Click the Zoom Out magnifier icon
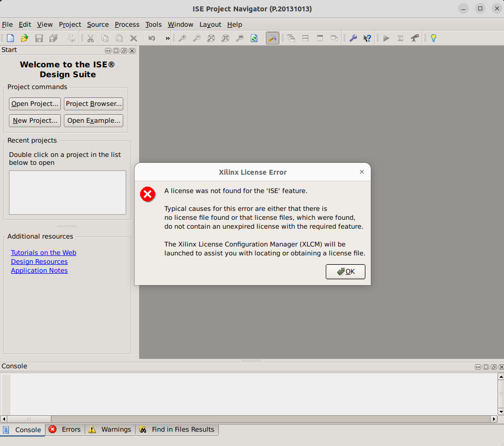The height and width of the screenshot is (446, 504). [x=197, y=38]
